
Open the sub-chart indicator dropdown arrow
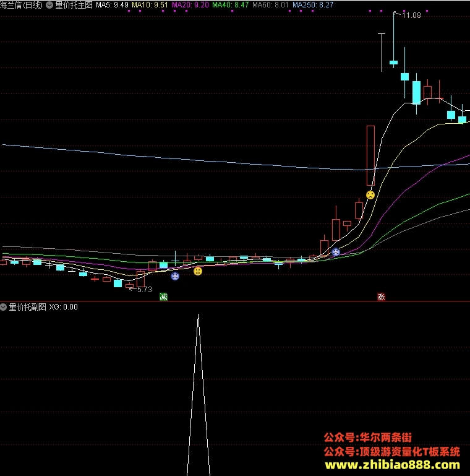(3, 307)
